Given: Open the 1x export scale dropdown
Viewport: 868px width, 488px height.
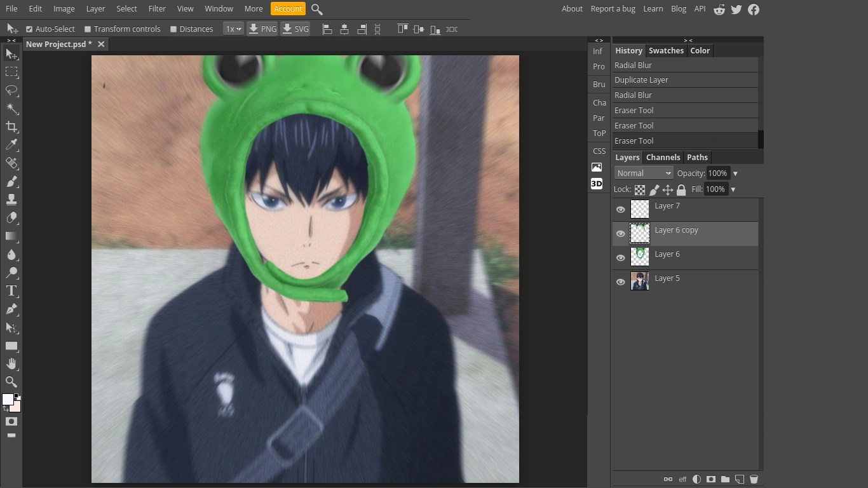Looking at the screenshot, I should pos(234,29).
